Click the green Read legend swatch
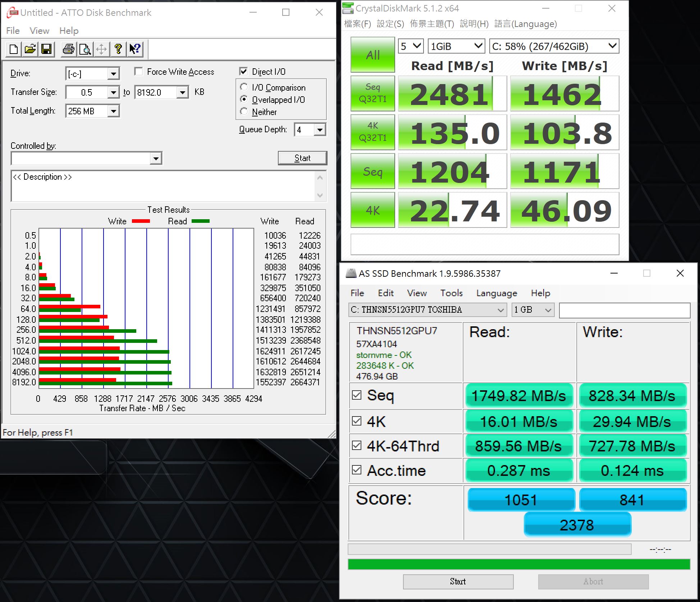 tap(201, 221)
